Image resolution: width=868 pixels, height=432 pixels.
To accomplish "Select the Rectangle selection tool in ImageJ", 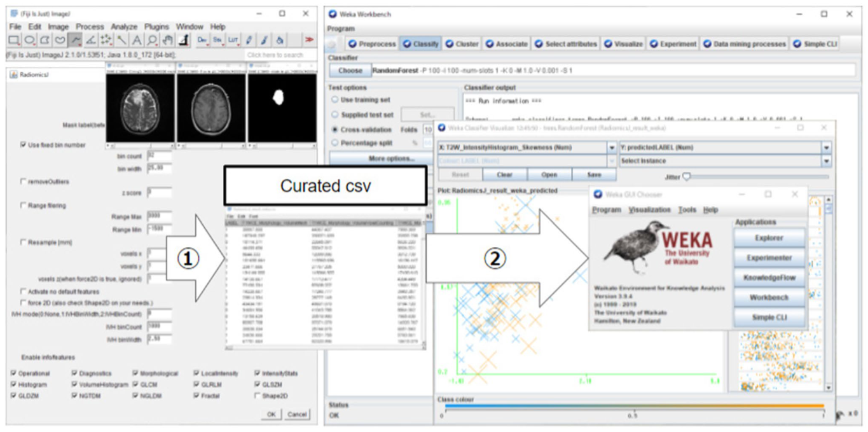I will coord(13,40).
